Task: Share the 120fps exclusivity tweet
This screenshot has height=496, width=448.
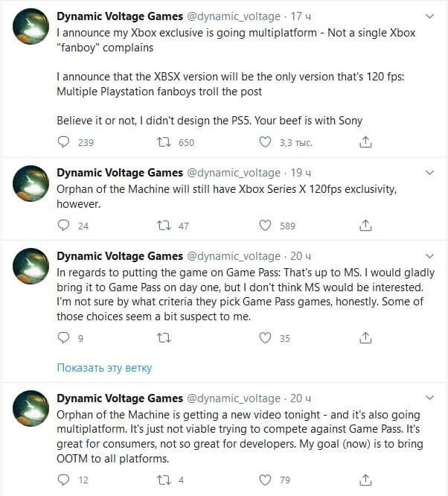Action: (365, 225)
